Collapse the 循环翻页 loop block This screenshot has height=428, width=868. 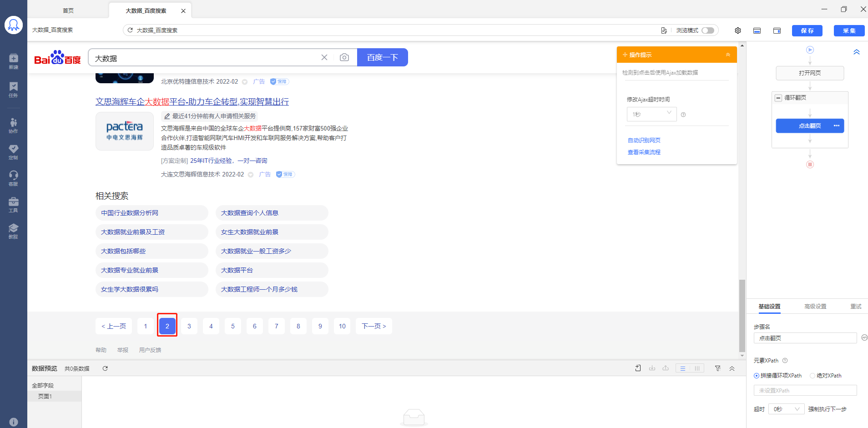point(778,98)
